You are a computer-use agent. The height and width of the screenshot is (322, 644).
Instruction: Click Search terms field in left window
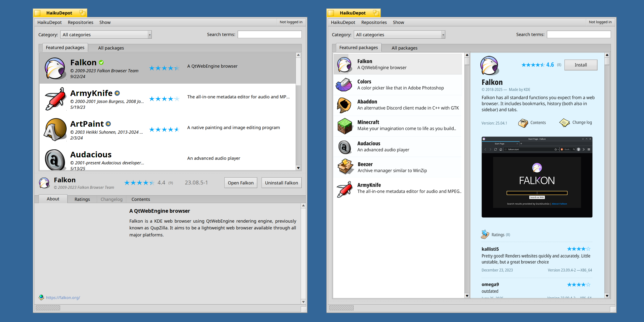269,34
